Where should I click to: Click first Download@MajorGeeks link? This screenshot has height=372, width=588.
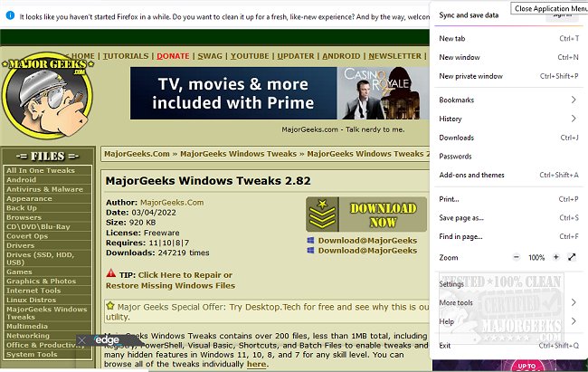[x=367, y=240]
